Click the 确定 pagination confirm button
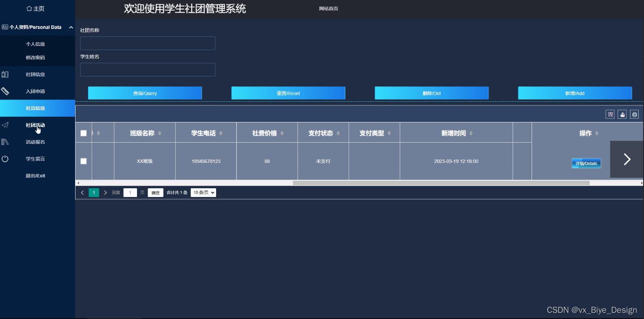Image resolution: width=644 pixels, height=319 pixels. tap(156, 193)
